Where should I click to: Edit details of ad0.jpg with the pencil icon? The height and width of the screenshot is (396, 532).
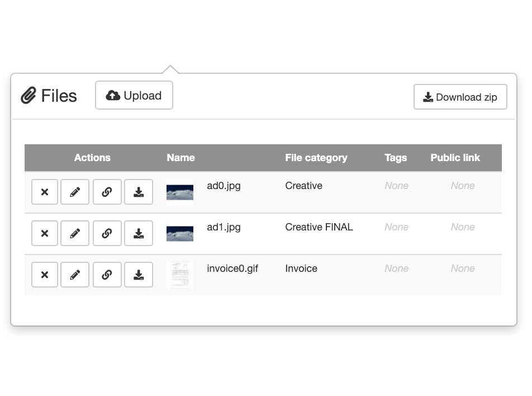(75, 191)
